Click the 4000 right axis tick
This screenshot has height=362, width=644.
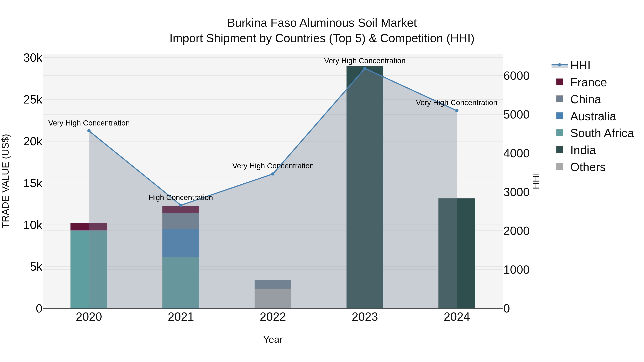[x=516, y=153]
